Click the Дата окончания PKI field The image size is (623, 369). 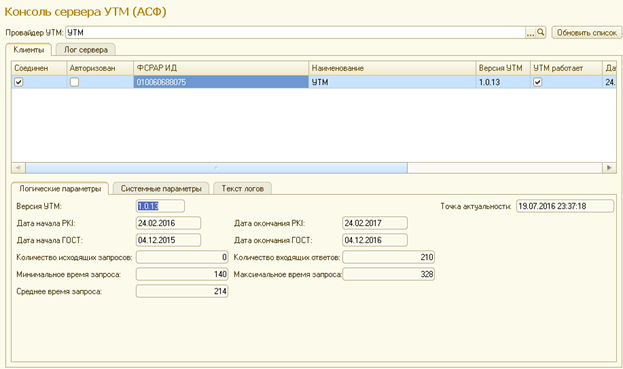375,223
